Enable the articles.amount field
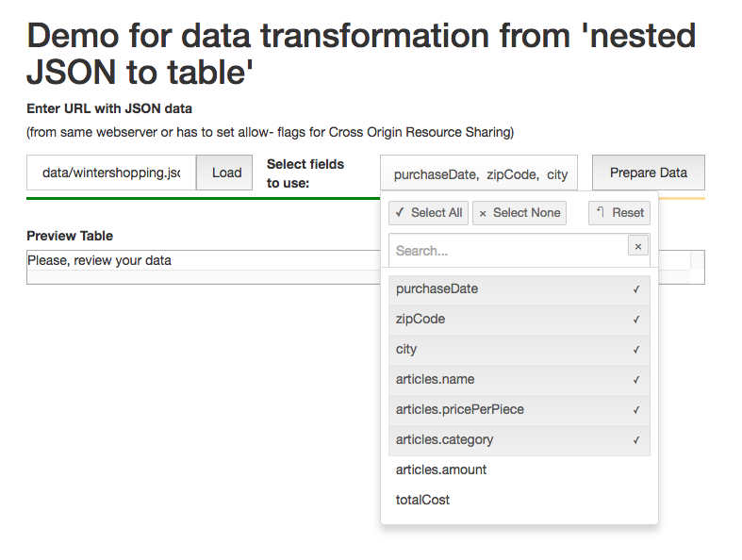Viewport: 742px width, 560px height. [x=441, y=469]
